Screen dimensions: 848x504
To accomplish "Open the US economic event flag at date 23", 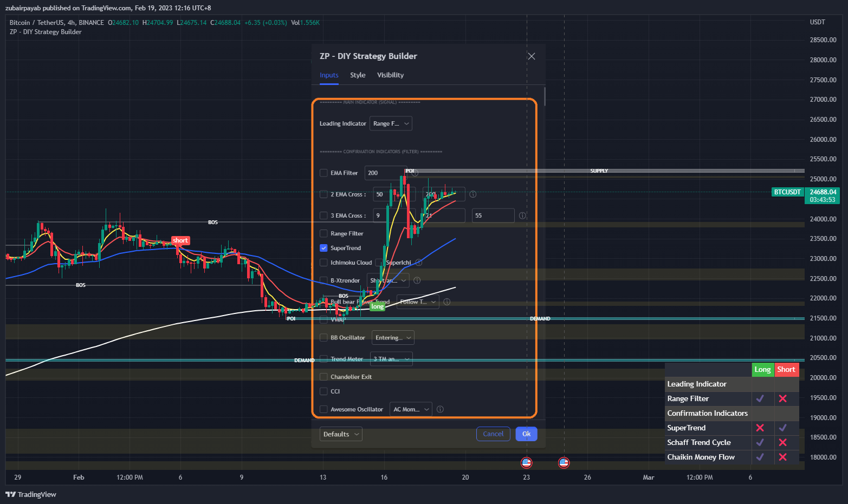I will pyautogui.click(x=527, y=462).
